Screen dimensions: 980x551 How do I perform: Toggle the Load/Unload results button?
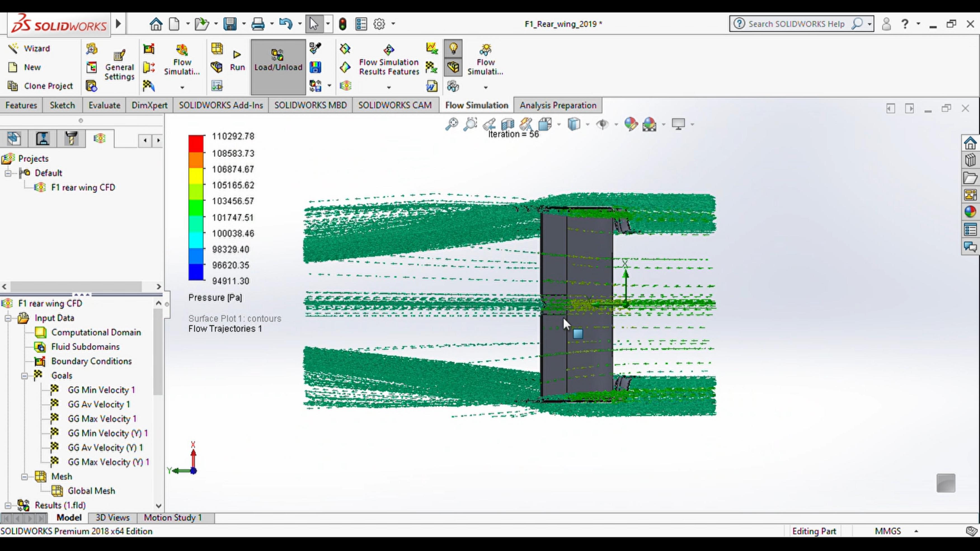coord(278,67)
